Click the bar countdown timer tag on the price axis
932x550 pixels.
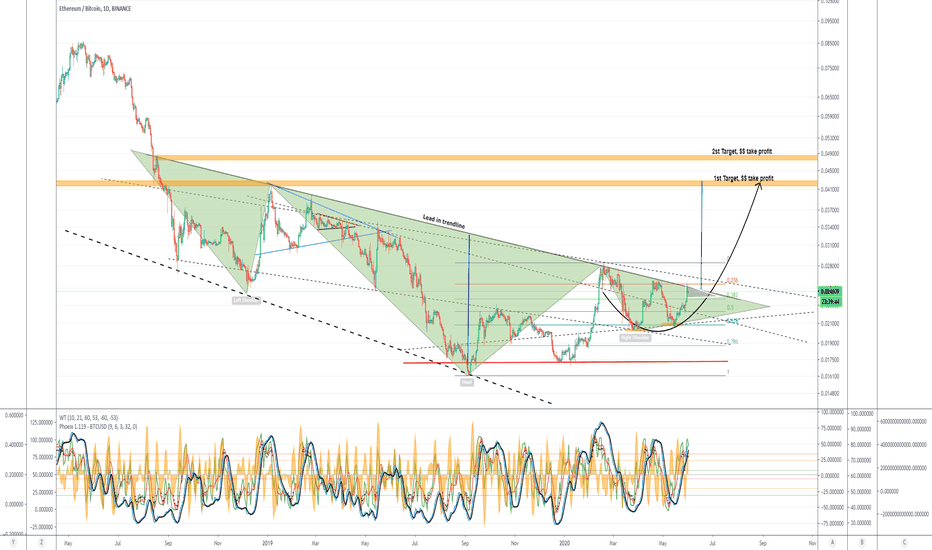point(830,301)
